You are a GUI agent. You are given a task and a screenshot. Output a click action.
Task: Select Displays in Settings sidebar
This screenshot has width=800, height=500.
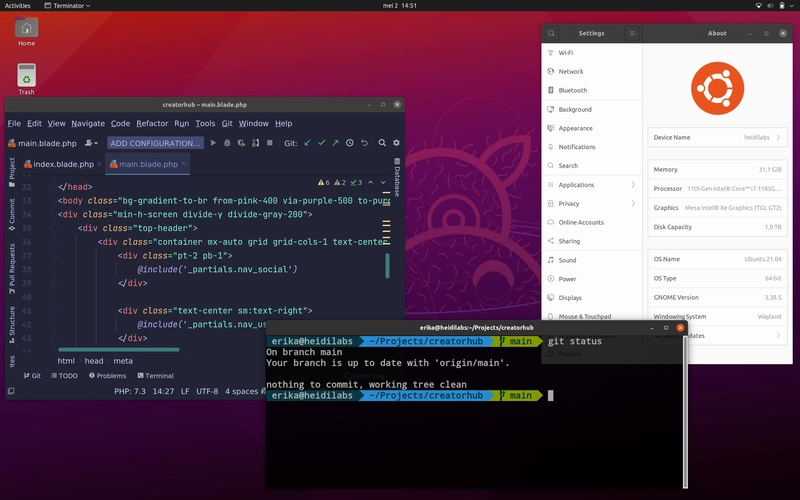591,298
